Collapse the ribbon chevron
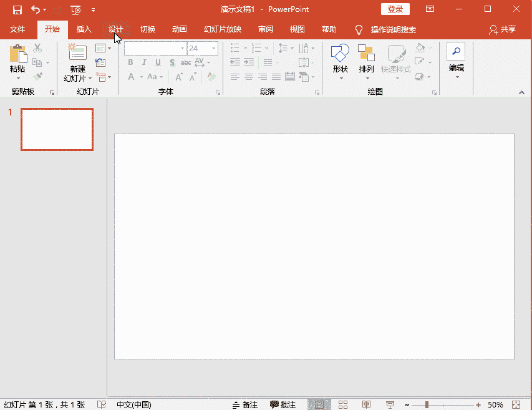 (x=522, y=92)
